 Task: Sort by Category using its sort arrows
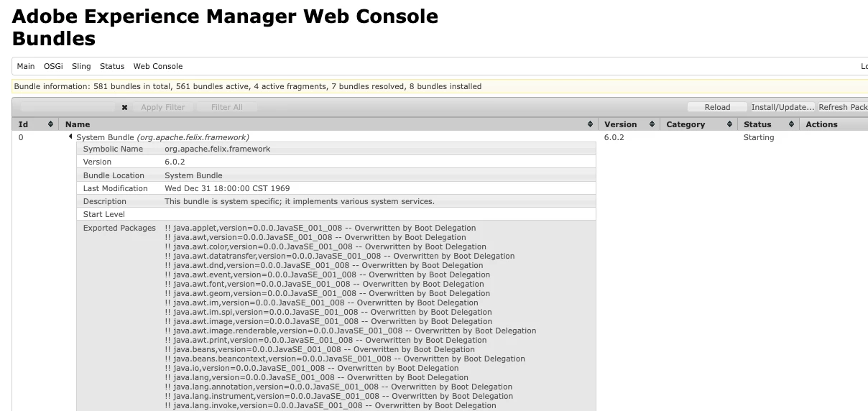[x=729, y=124]
